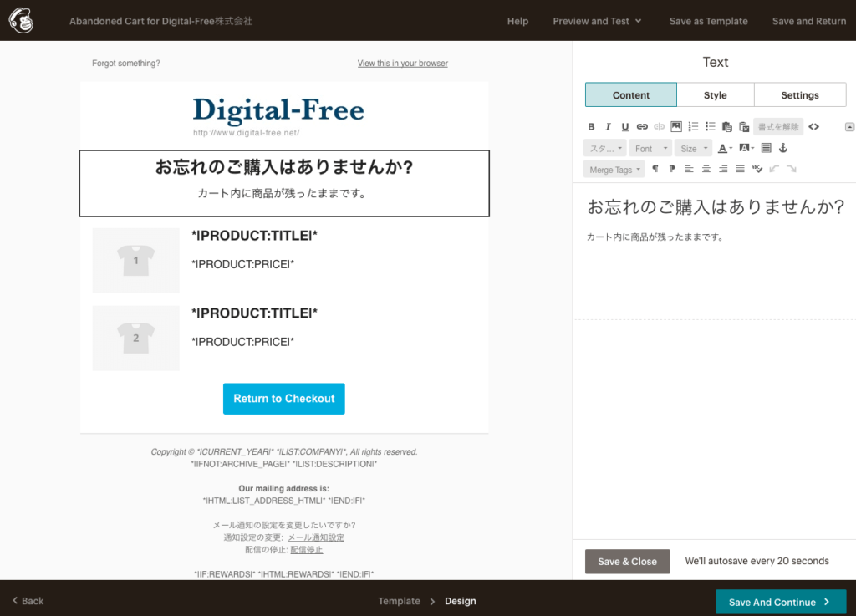The height and width of the screenshot is (616, 856).
Task: Toggle bold formatting in text toolbar
Action: pyautogui.click(x=591, y=127)
